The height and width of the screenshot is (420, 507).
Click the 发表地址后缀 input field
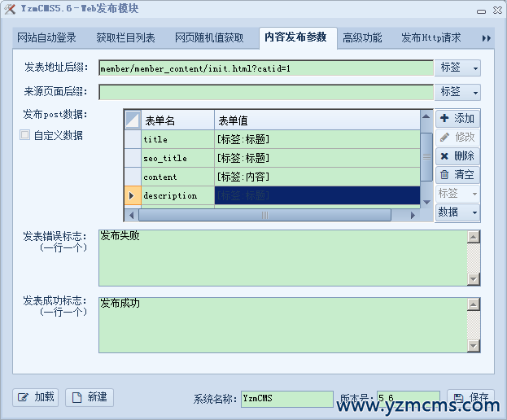click(266, 68)
